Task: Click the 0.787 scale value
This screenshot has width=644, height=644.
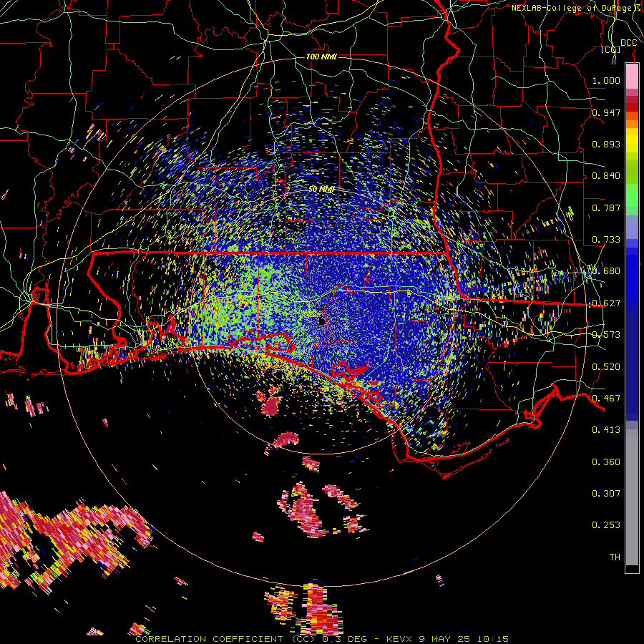Action: point(606,208)
